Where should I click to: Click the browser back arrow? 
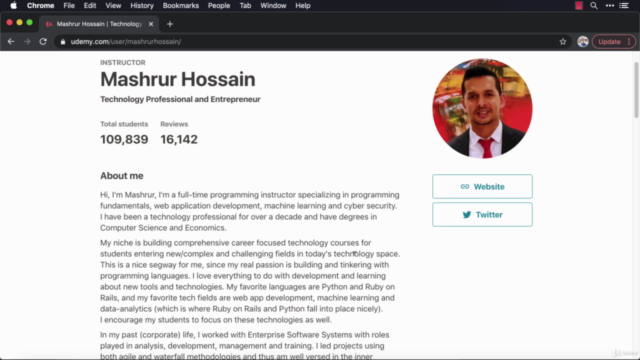(11, 42)
